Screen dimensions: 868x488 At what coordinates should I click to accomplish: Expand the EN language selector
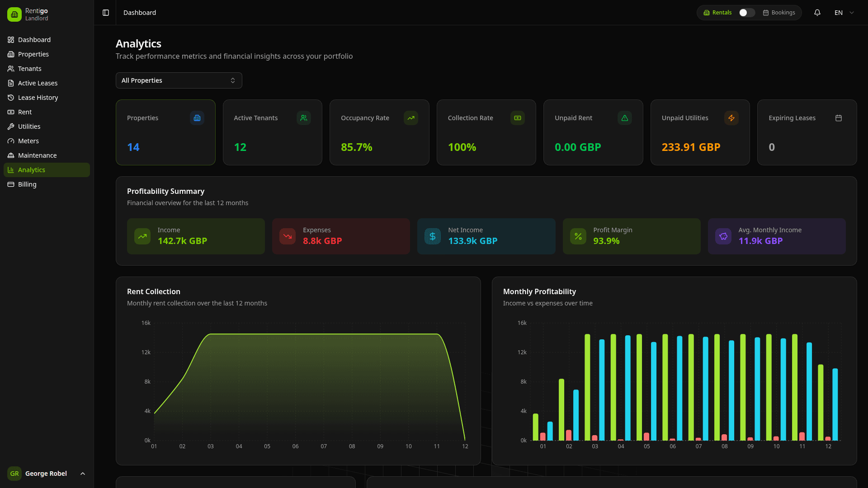(x=843, y=13)
